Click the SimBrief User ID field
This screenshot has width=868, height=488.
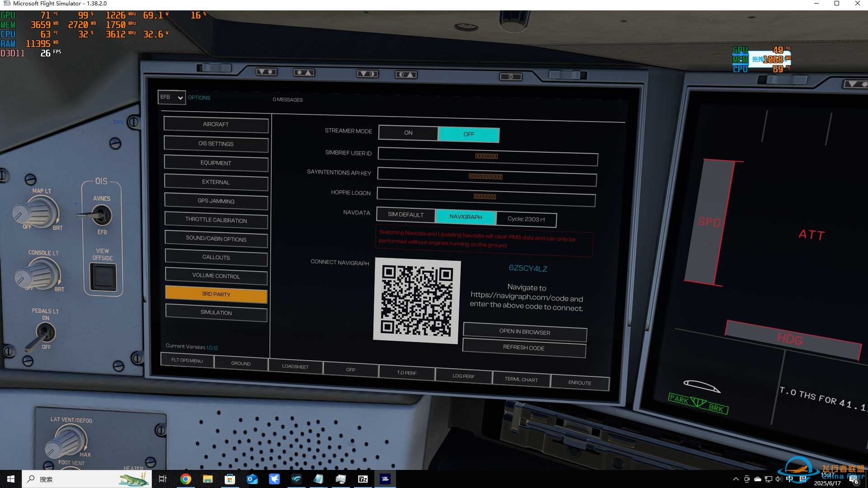(487, 156)
